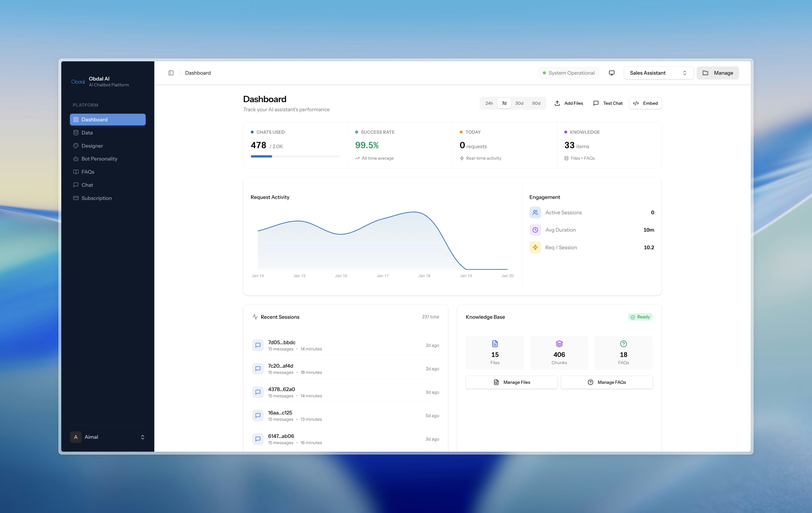Go to Bot Personality settings
This screenshot has height=513, width=812.
tap(108, 159)
